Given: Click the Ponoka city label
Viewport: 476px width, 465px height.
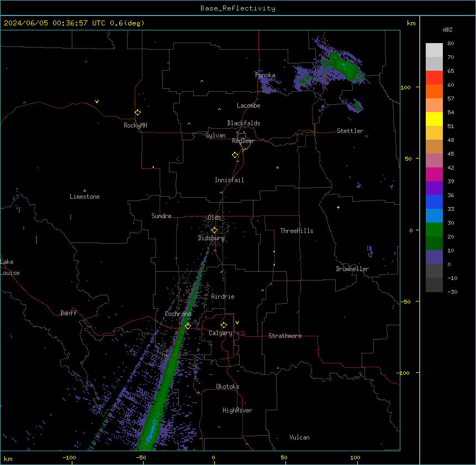Looking at the screenshot, I should (265, 75).
